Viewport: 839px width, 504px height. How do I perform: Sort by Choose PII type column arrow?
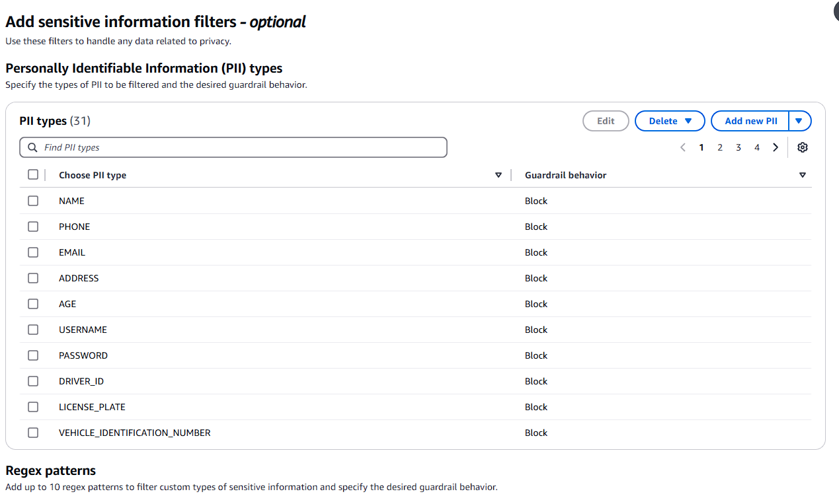[499, 175]
